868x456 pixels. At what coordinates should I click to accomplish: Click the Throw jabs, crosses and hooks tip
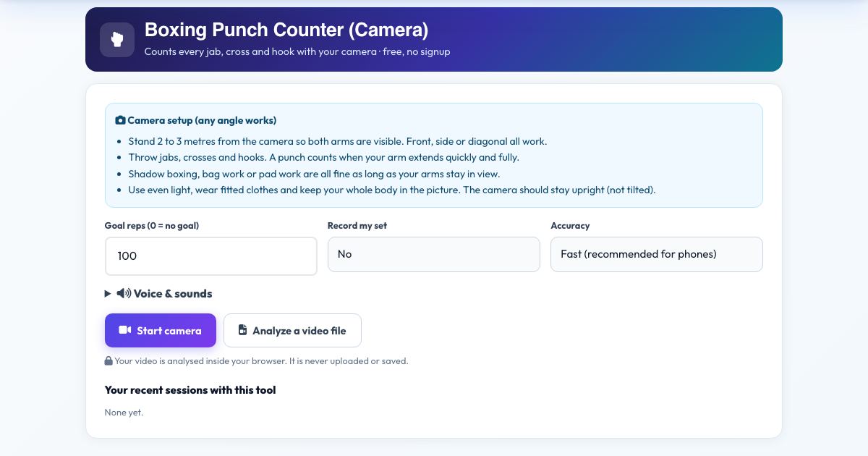pyautogui.click(x=324, y=157)
